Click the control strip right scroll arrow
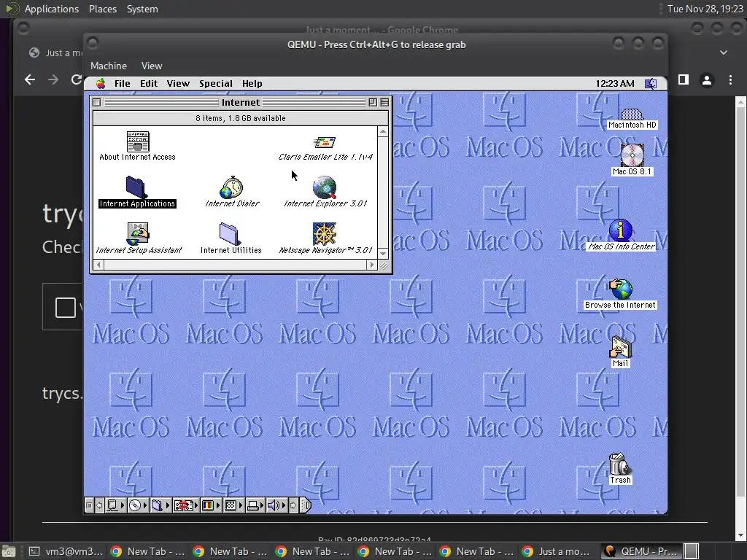This screenshot has height=560, width=747. coord(293,505)
